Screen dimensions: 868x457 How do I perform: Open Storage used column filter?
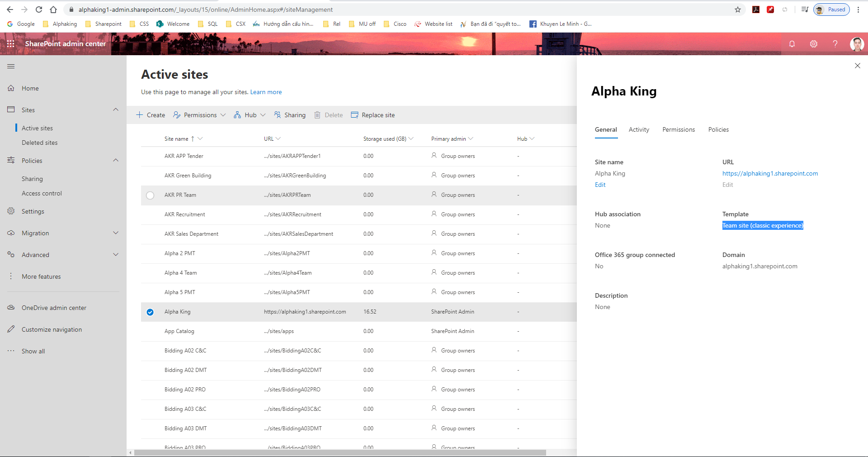(x=411, y=138)
